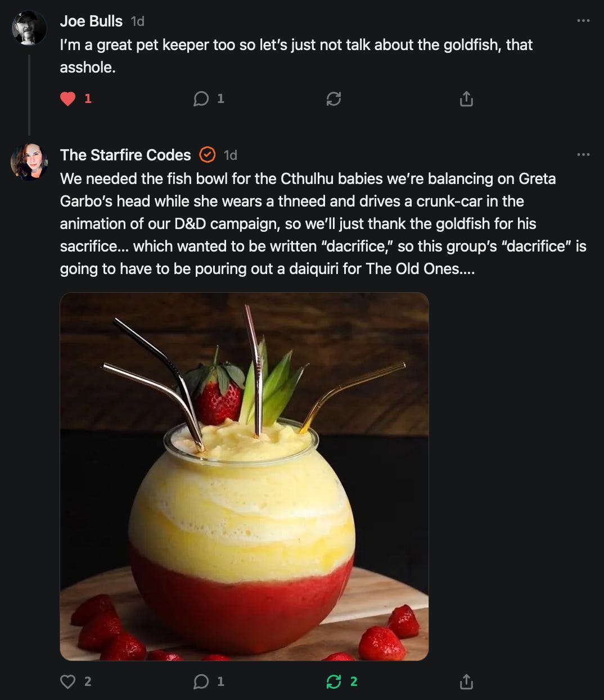Open more options for Joe Bulls' comment

(583, 21)
